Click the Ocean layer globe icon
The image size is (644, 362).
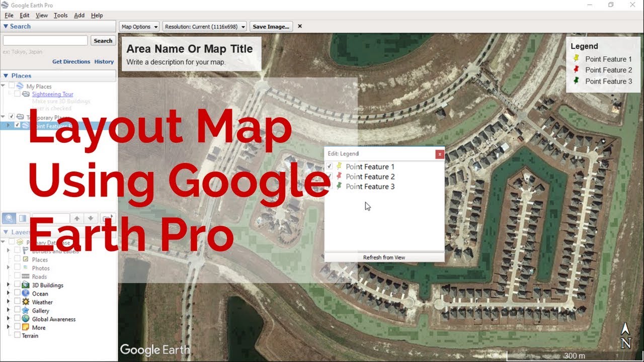26,294
